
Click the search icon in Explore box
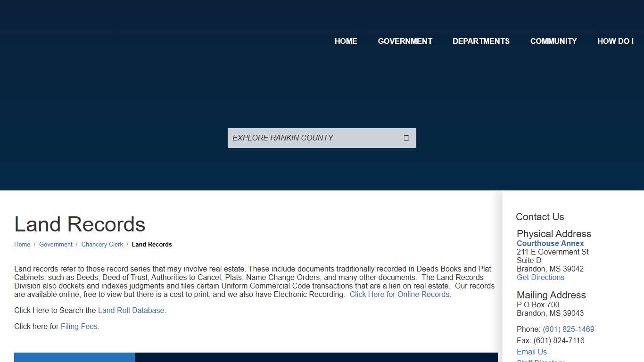pyautogui.click(x=406, y=138)
